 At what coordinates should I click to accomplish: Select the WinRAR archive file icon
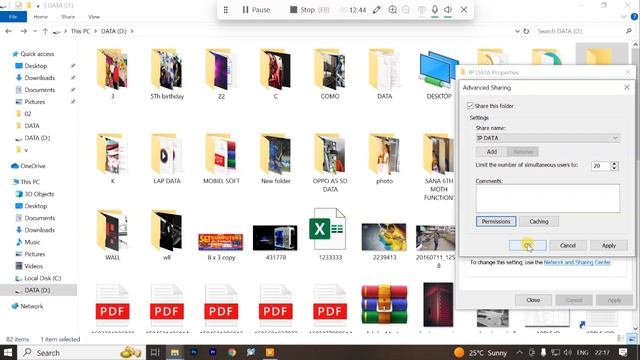click(384, 304)
